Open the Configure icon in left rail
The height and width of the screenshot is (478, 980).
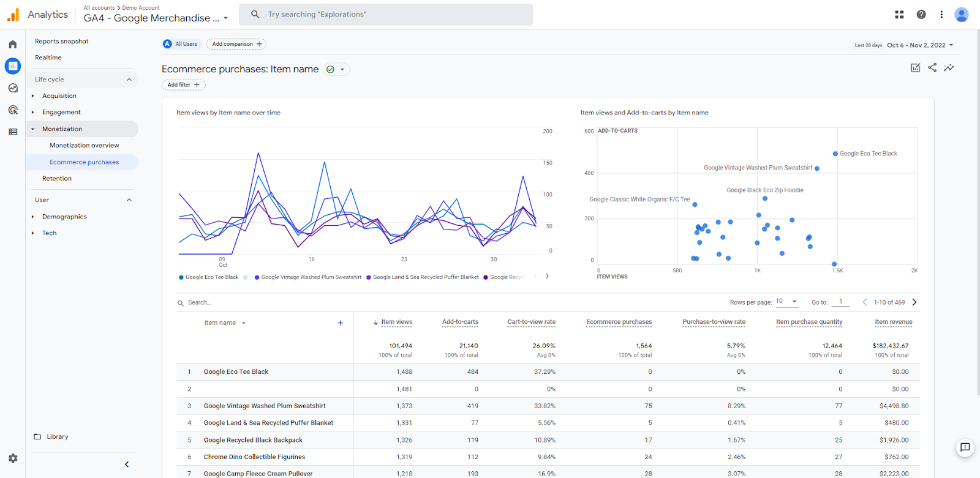click(x=13, y=132)
